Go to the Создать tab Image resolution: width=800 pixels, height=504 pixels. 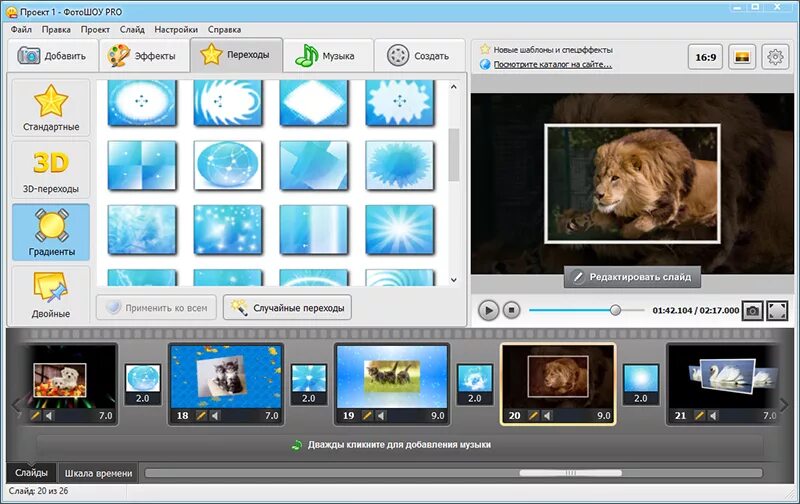419,56
